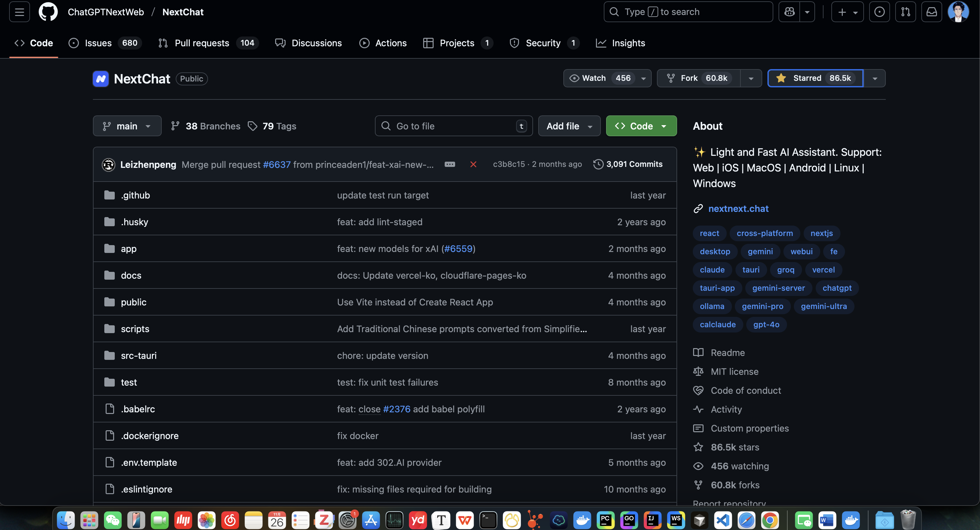Open the main branch dropdown

pos(127,126)
